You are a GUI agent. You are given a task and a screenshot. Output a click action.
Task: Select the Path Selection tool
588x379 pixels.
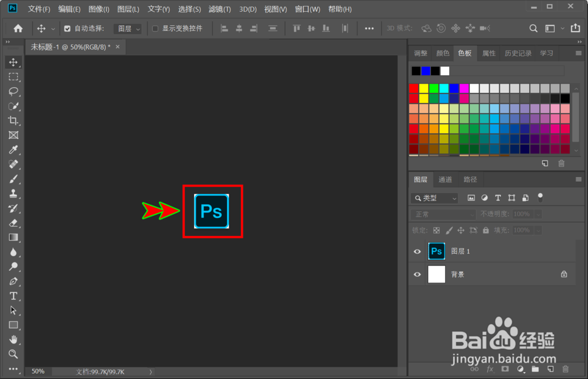tap(14, 310)
